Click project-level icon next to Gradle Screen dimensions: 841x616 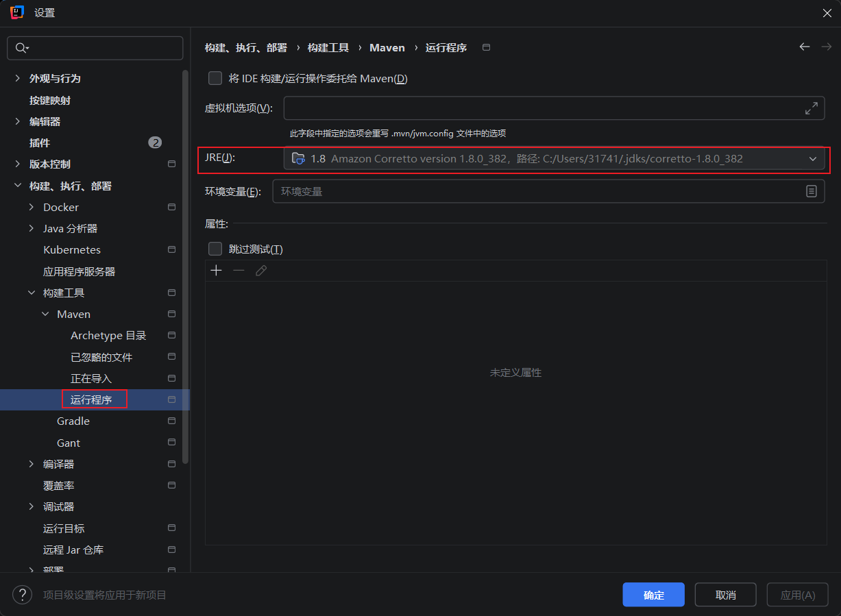pyautogui.click(x=171, y=421)
